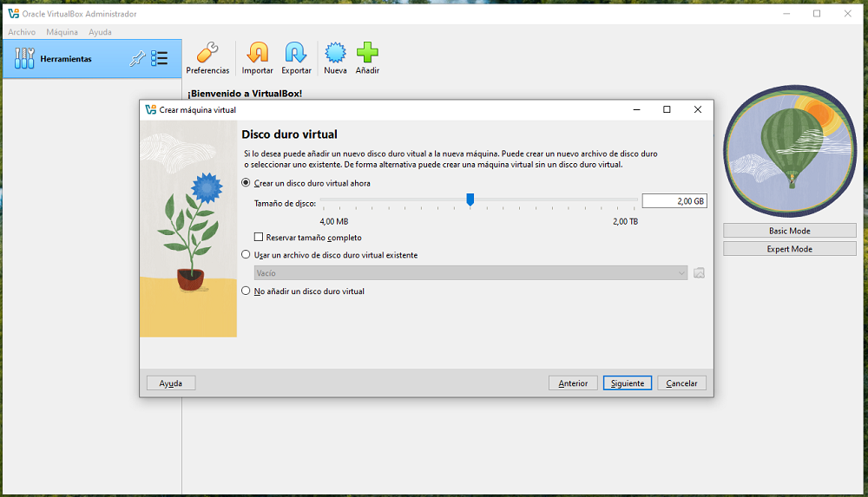Open the Vacío disk file dropdown

coord(471,273)
